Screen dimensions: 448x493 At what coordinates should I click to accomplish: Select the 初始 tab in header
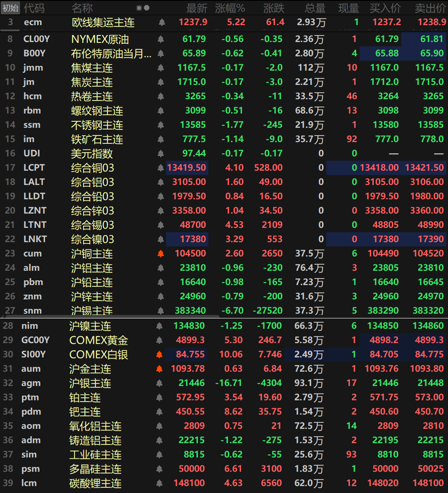(10, 8)
